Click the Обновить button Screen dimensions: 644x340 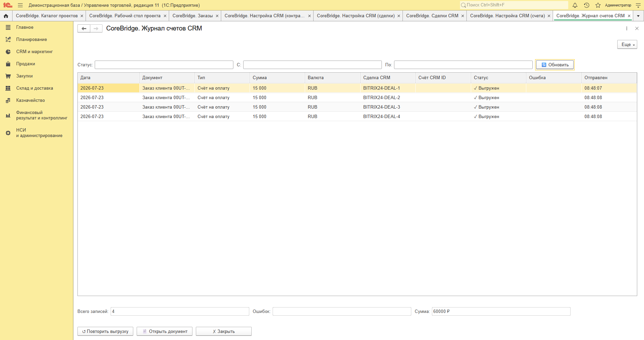click(555, 65)
